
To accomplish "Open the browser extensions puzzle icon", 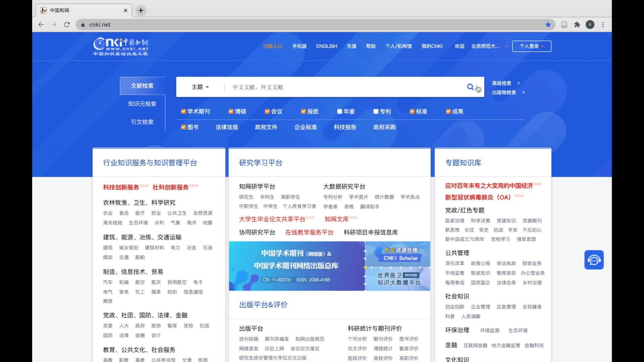I will click(577, 24).
